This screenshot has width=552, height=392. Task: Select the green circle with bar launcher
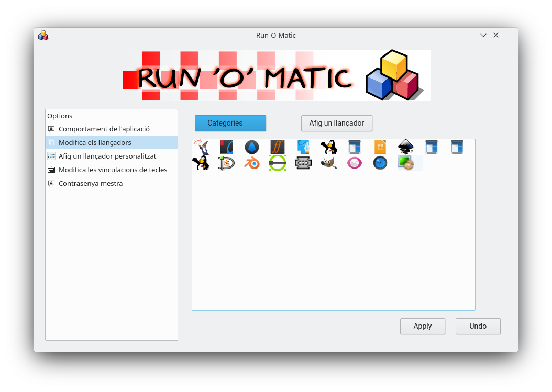tap(278, 163)
